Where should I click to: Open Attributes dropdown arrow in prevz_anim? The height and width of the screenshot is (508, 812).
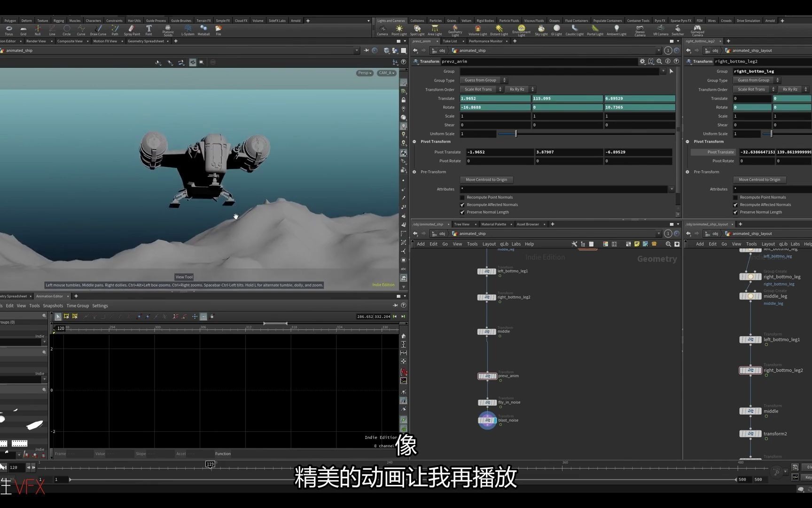tap(671, 189)
